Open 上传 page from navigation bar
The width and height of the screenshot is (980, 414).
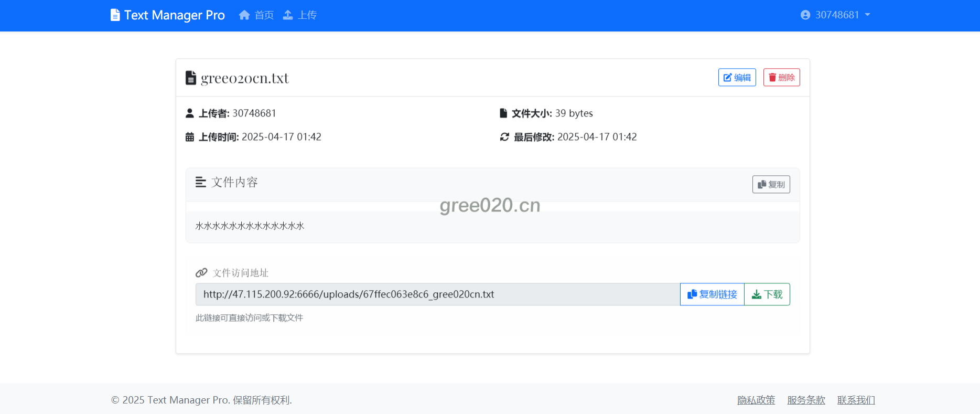307,15
